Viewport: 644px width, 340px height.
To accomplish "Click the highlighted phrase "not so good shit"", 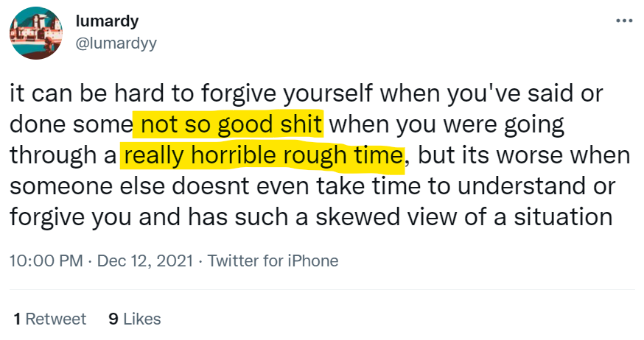I will (228, 125).
